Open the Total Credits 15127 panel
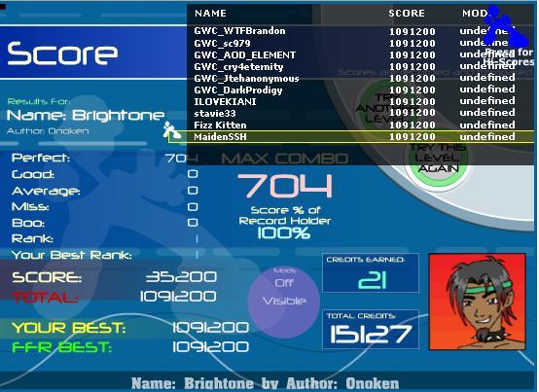 pyautogui.click(x=371, y=329)
